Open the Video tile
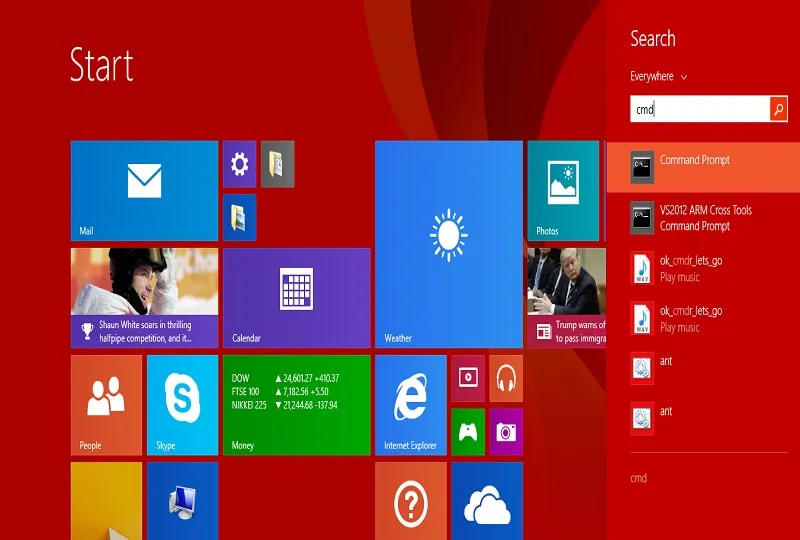Image resolution: width=800 pixels, height=540 pixels. (468, 378)
